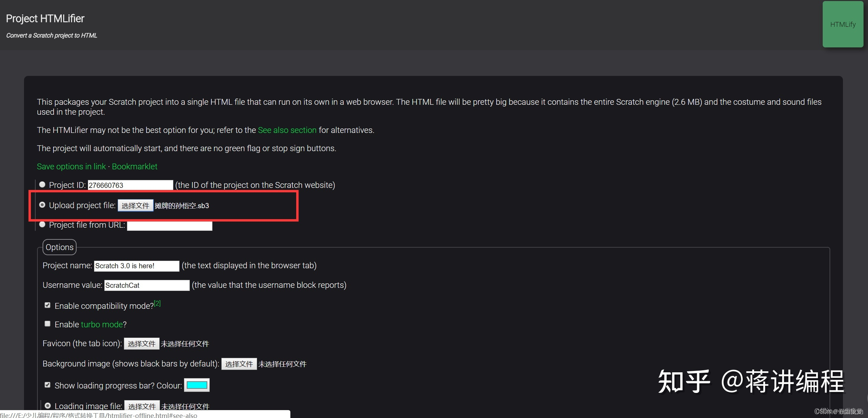Image resolution: width=868 pixels, height=418 pixels.
Task: Toggle Show loading progress bar checkbox
Action: click(47, 385)
